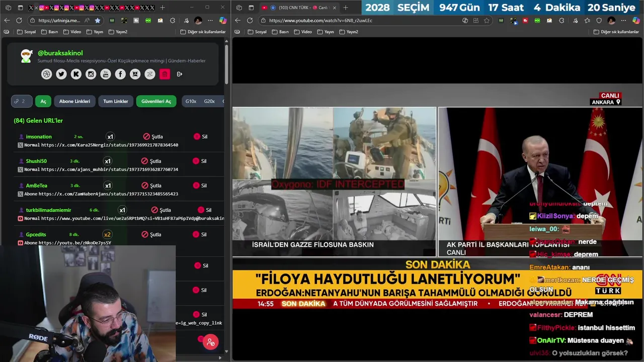Open Sosyal bookmarks folder in YouTube window
Image resolution: width=644 pixels, height=362 pixels.
coord(257,32)
